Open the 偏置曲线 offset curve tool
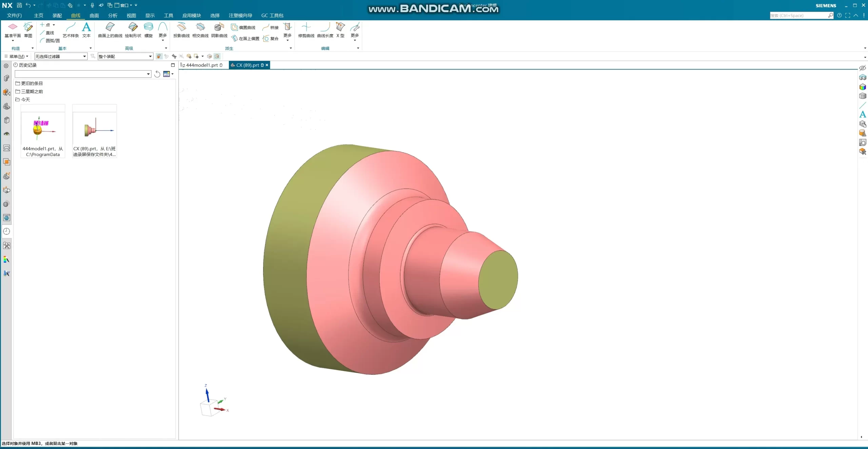The width and height of the screenshot is (868, 449). 243,27
